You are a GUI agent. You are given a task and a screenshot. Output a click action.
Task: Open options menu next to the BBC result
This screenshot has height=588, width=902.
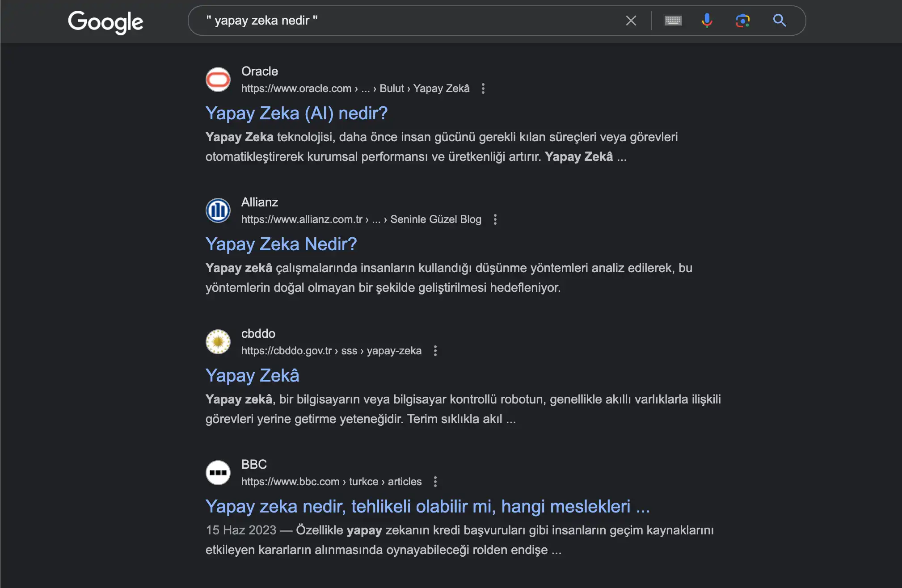(436, 482)
